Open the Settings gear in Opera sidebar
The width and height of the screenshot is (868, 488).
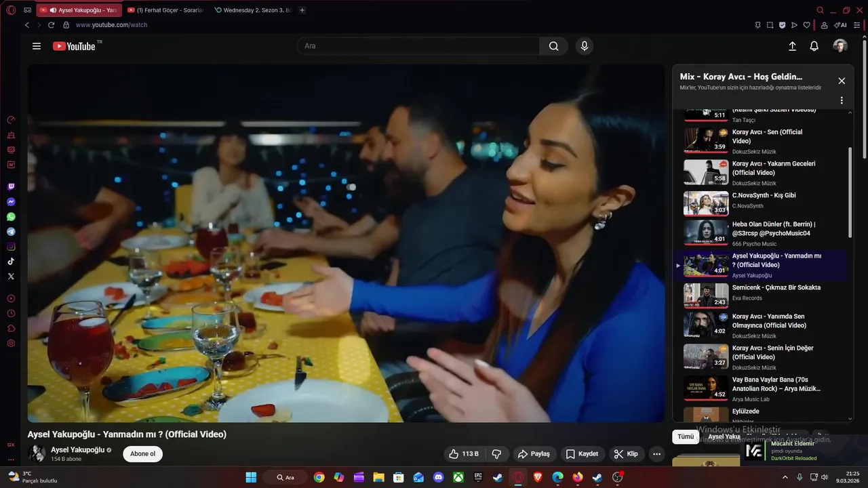11,343
